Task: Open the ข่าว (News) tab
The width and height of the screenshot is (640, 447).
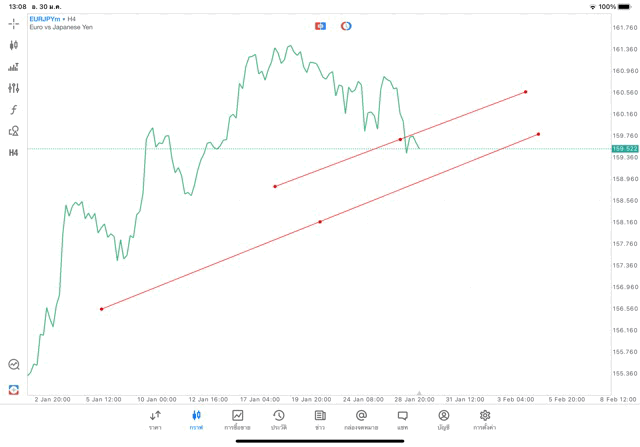Action: pos(320,420)
